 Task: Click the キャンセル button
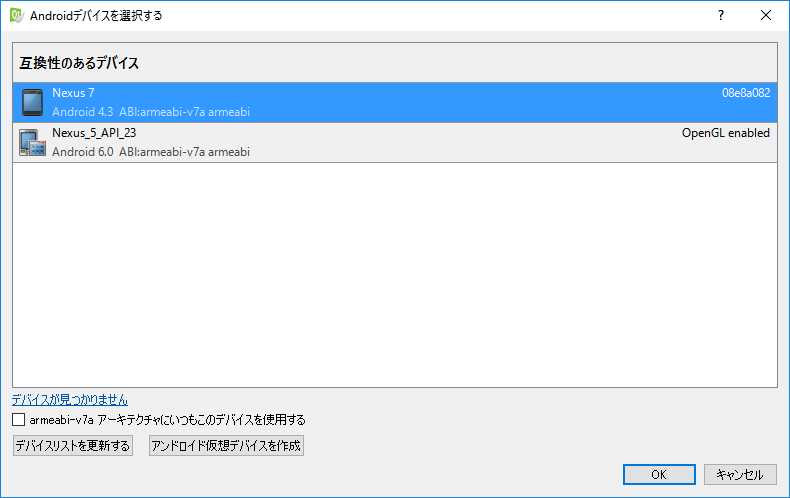pyautogui.click(x=740, y=474)
